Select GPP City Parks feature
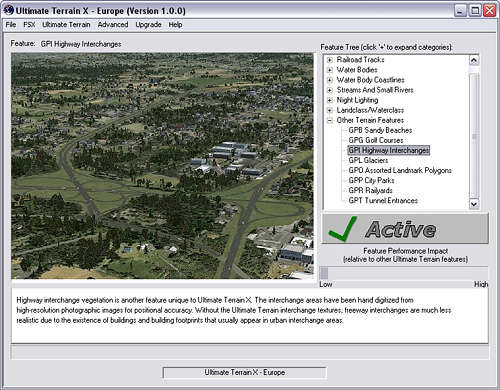The height and width of the screenshot is (390, 500). pyautogui.click(x=371, y=180)
